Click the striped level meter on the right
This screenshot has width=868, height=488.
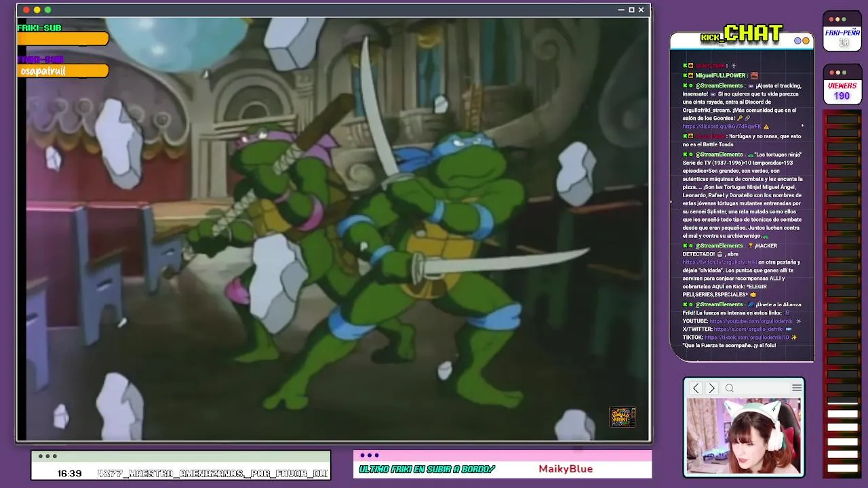pos(842,293)
